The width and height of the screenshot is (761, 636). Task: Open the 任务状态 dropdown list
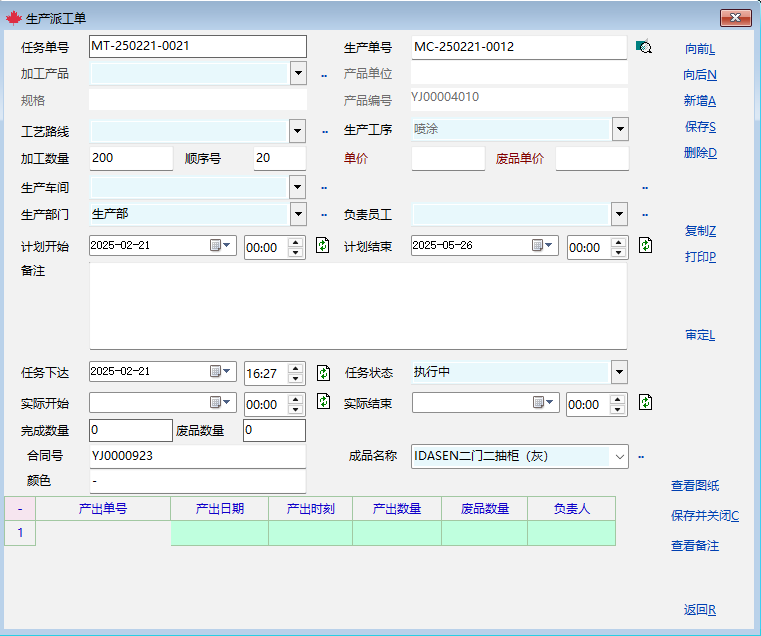[620, 372]
